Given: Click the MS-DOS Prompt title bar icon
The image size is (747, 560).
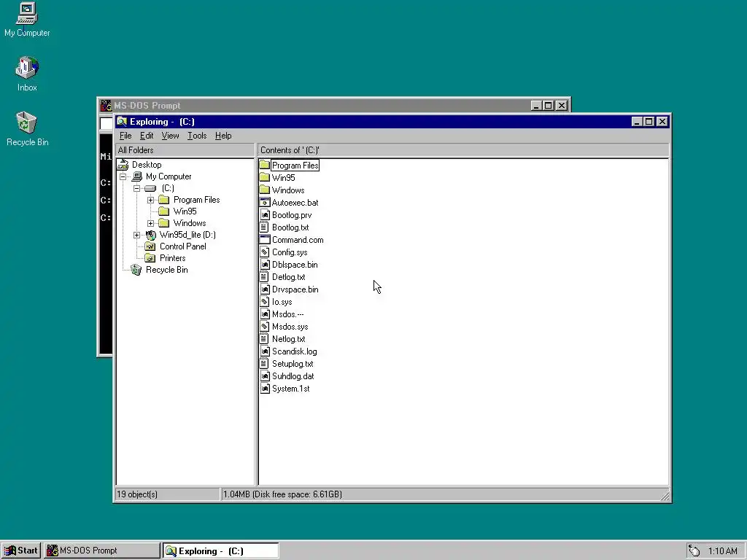Looking at the screenshot, I should (106, 105).
